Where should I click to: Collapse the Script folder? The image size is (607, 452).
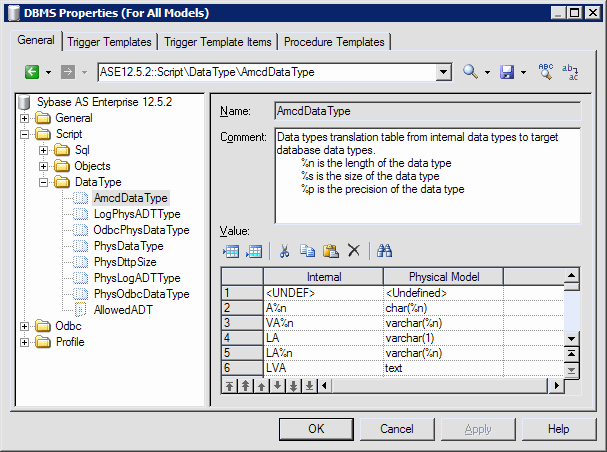point(24,134)
